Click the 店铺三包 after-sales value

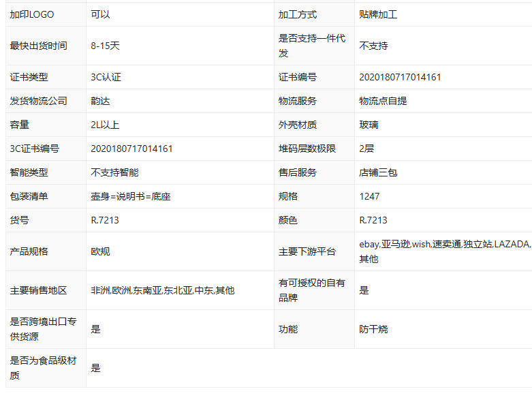click(x=378, y=172)
